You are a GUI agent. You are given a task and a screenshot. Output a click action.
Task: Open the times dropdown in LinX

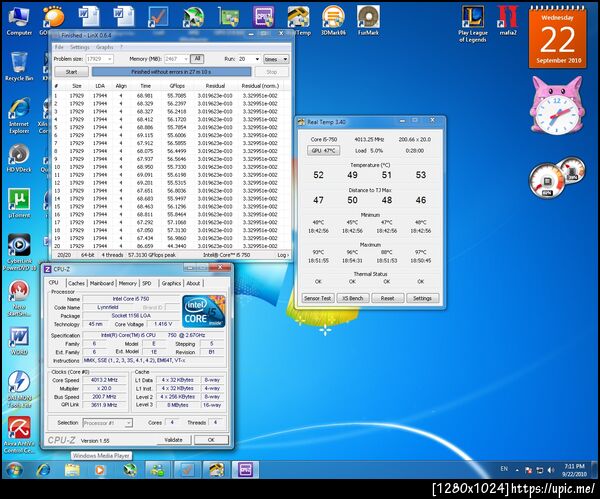[x=276, y=59]
